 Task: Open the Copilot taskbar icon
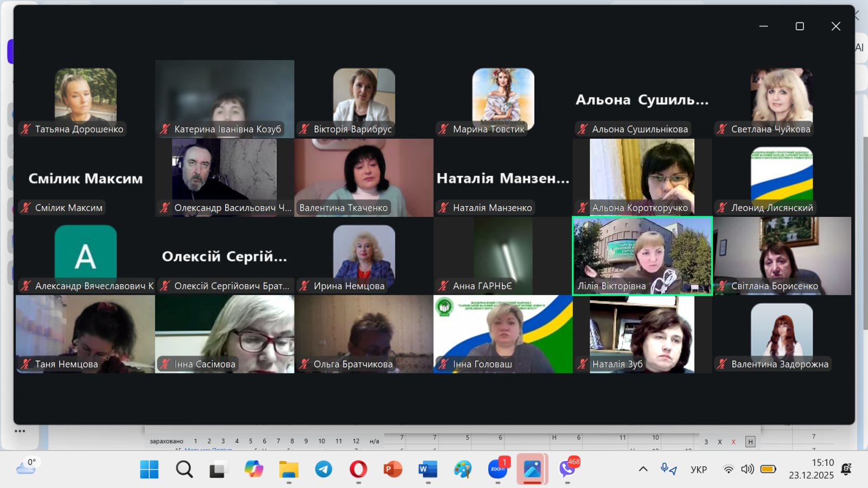pos(254,469)
